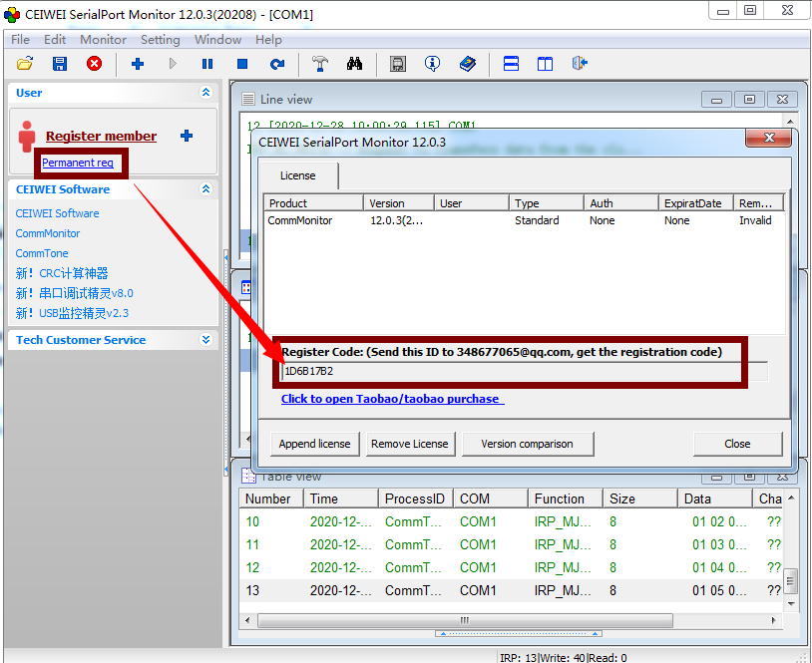Click the Append license button

pyautogui.click(x=315, y=444)
